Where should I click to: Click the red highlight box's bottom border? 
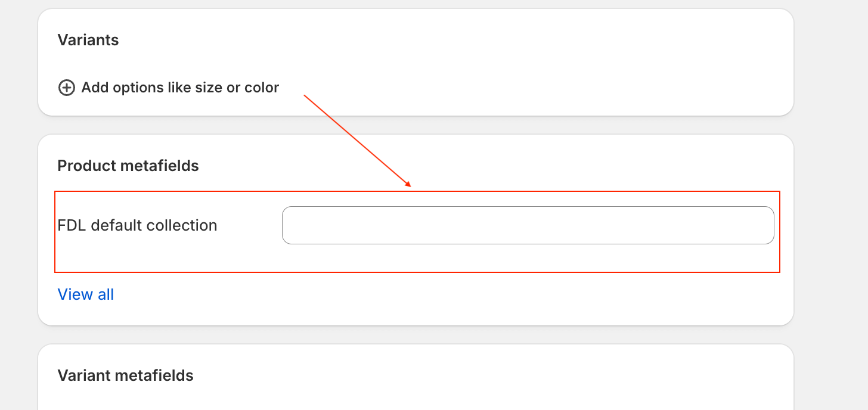(417, 272)
